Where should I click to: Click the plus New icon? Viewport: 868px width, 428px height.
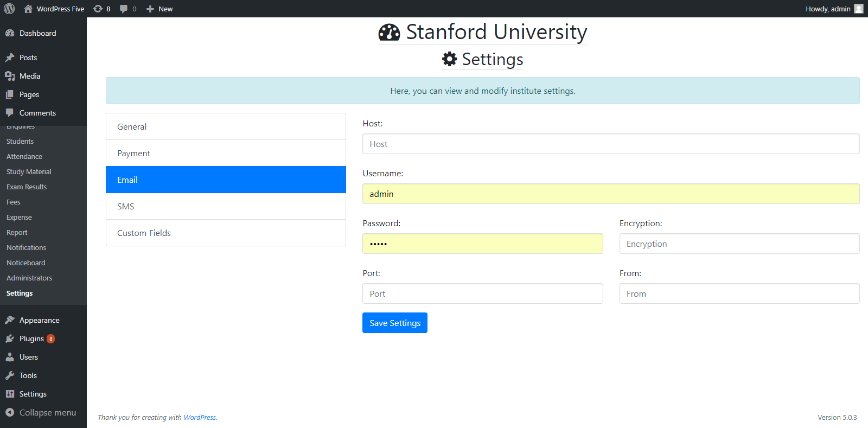[x=150, y=9]
